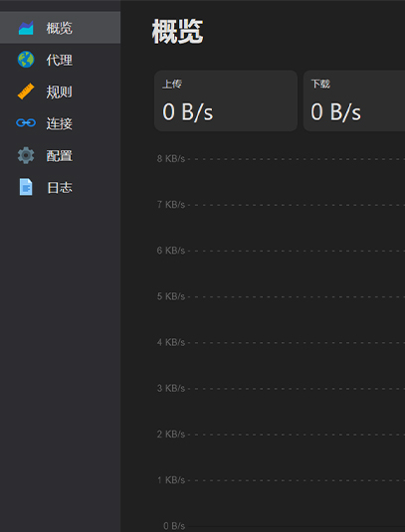Go to the 连接 section label
The height and width of the screenshot is (532, 405).
pos(60,123)
